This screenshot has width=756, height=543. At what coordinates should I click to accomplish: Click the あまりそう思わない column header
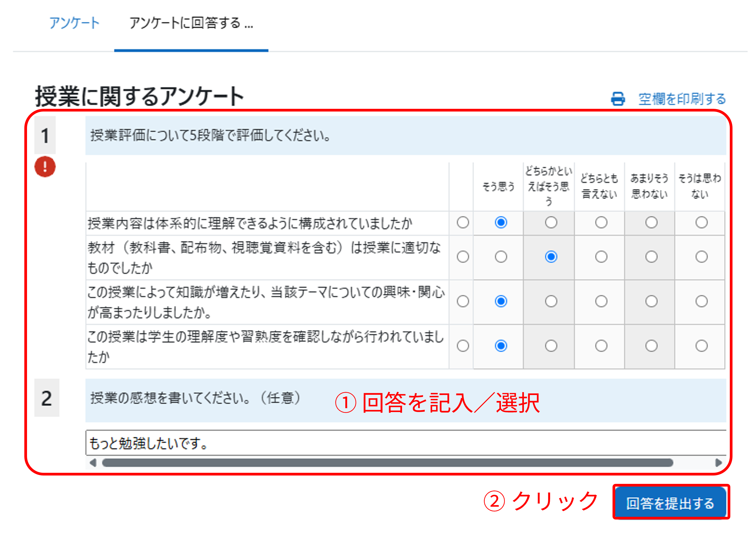[x=649, y=186]
